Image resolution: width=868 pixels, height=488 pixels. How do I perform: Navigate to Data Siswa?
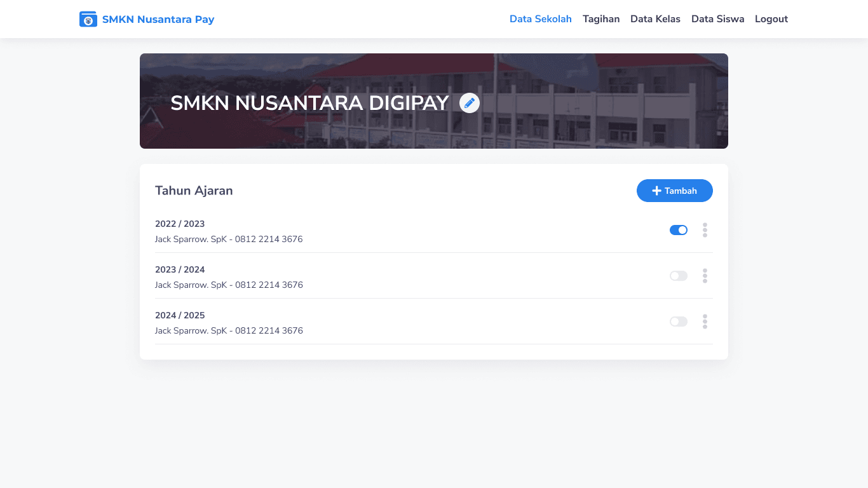[x=717, y=19]
